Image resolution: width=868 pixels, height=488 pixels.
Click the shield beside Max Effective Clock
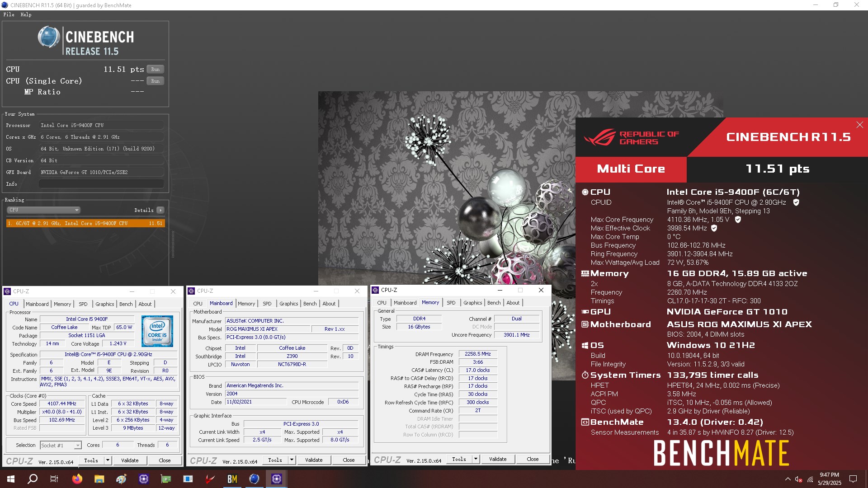(714, 228)
